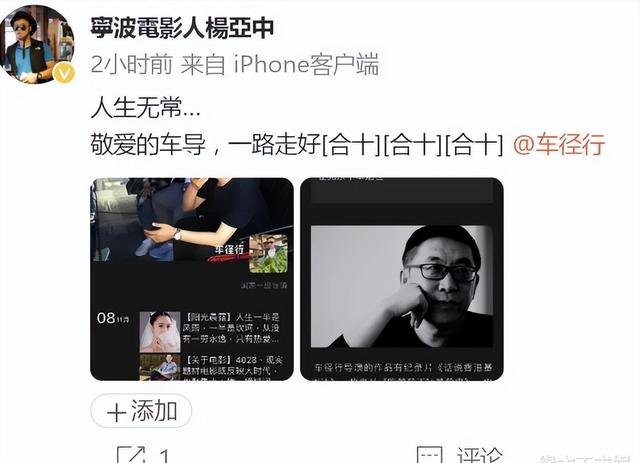Image resolution: width=640 pixels, height=463 pixels.
Task: Click the small 车径行 avatar inside left image
Action: 268,254
